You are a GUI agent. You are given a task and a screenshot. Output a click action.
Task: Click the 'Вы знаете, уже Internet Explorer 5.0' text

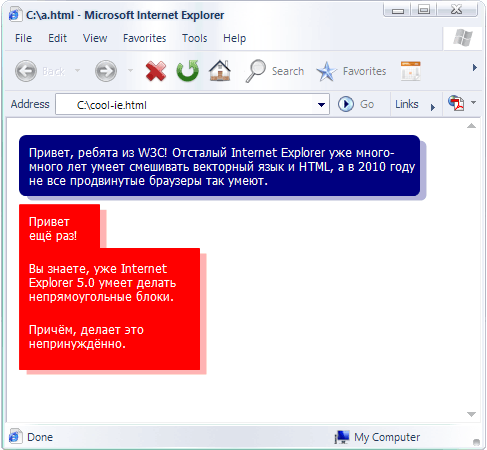pos(102,283)
